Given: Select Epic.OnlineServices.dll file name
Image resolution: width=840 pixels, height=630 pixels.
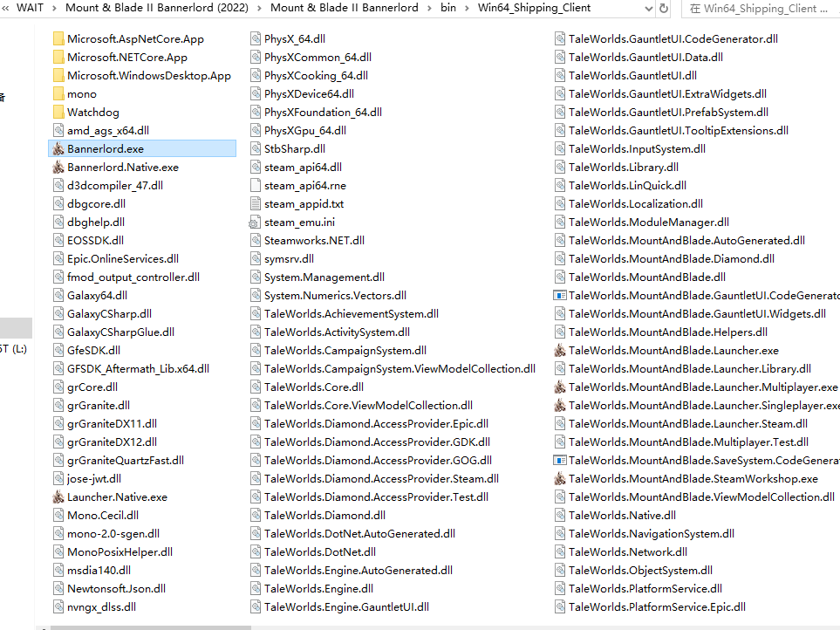Looking at the screenshot, I should pyautogui.click(x=123, y=259).
